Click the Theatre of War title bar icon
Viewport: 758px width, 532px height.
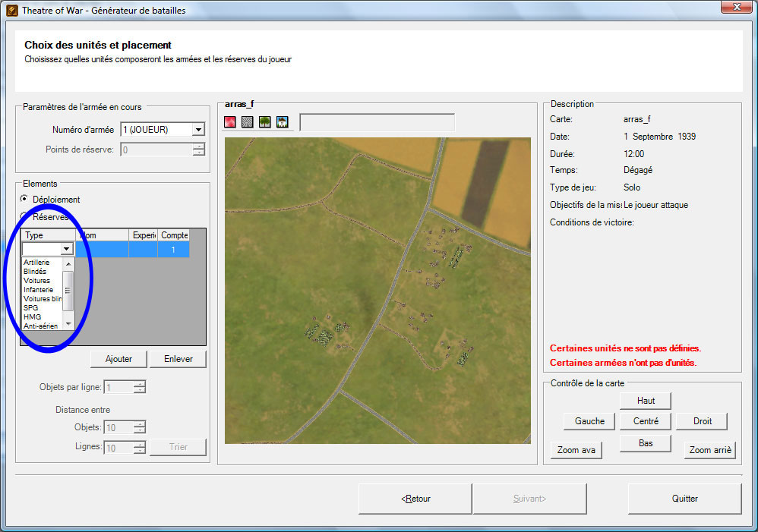point(12,11)
